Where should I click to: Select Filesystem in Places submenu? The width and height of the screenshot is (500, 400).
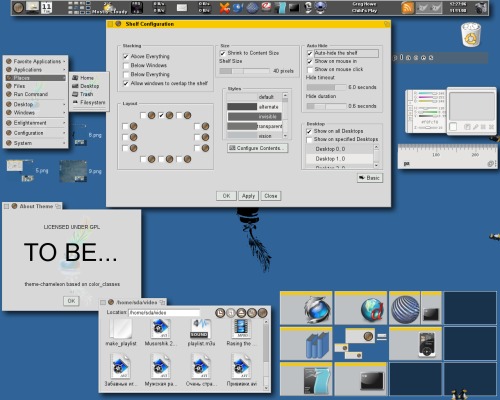(89, 102)
